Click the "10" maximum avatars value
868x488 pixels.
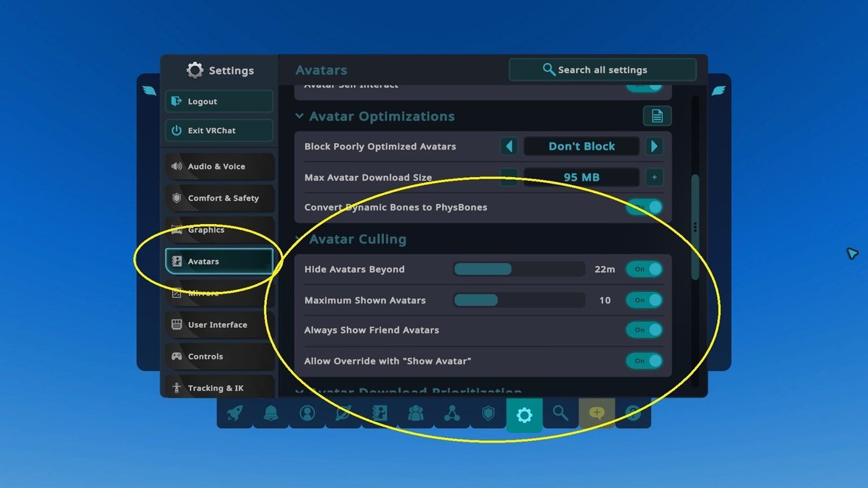click(x=605, y=300)
